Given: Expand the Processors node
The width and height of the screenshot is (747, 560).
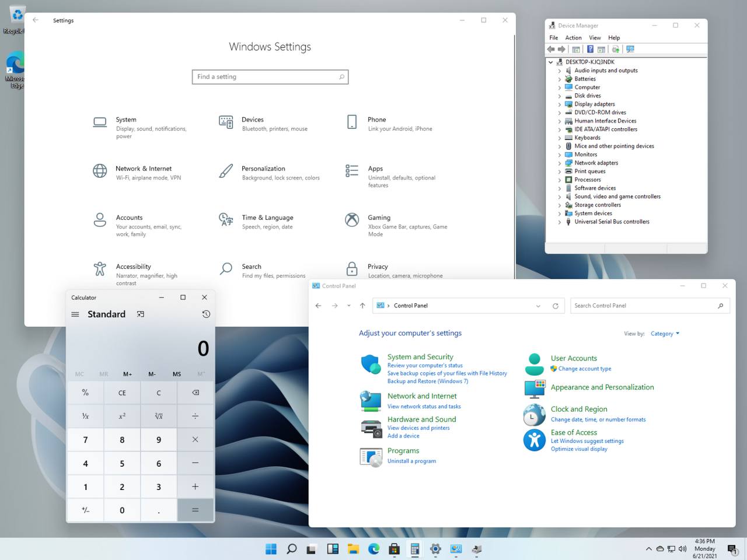Looking at the screenshot, I should [x=560, y=180].
